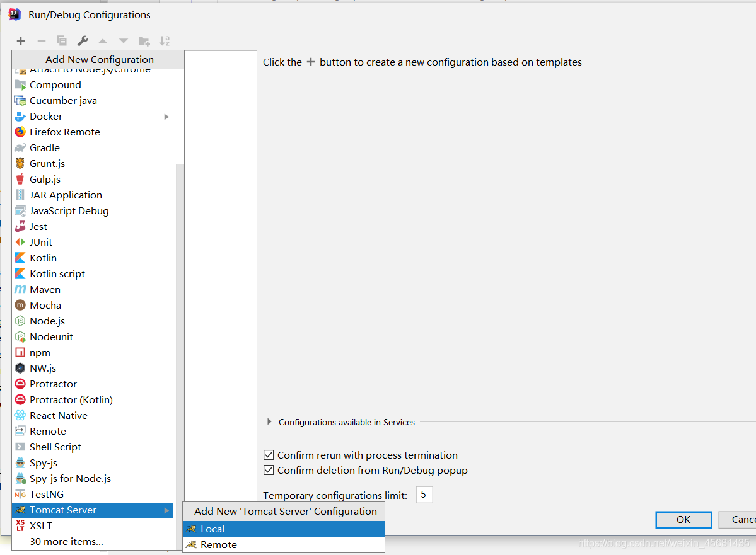
Task: Select Shell Script menu entry
Action: (x=93, y=447)
